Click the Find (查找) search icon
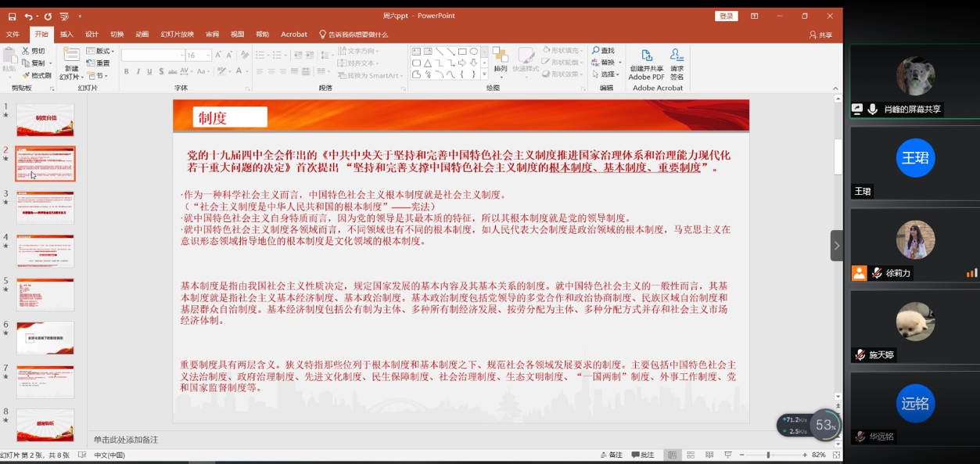The height and width of the screenshot is (464, 980). pyautogui.click(x=603, y=51)
